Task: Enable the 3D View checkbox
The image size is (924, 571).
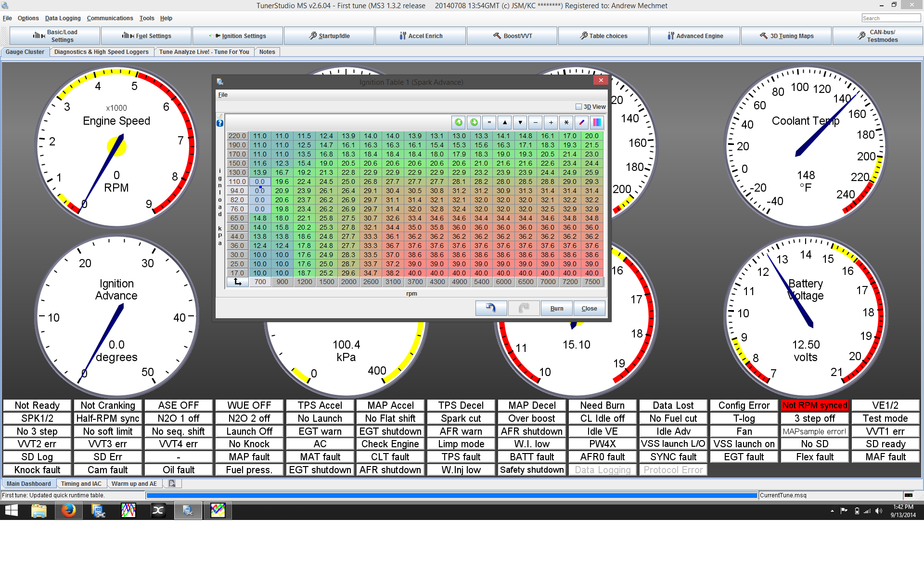Action: pos(578,106)
